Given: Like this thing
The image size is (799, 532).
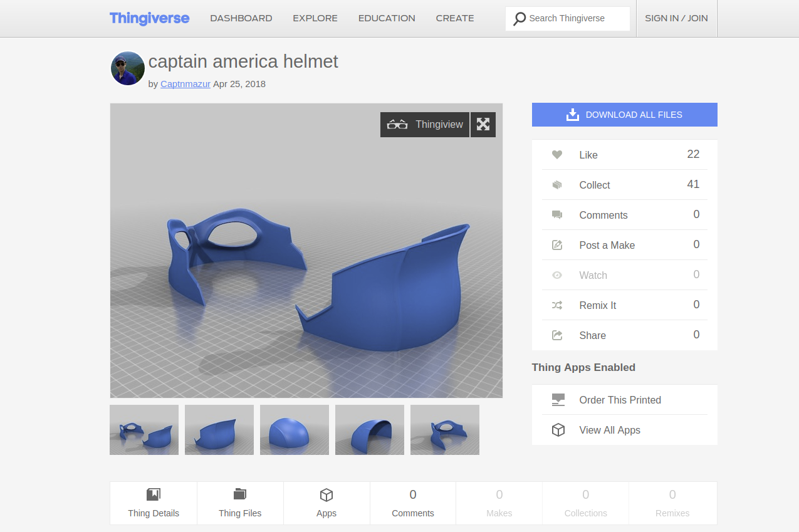Looking at the screenshot, I should click(625, 155).
